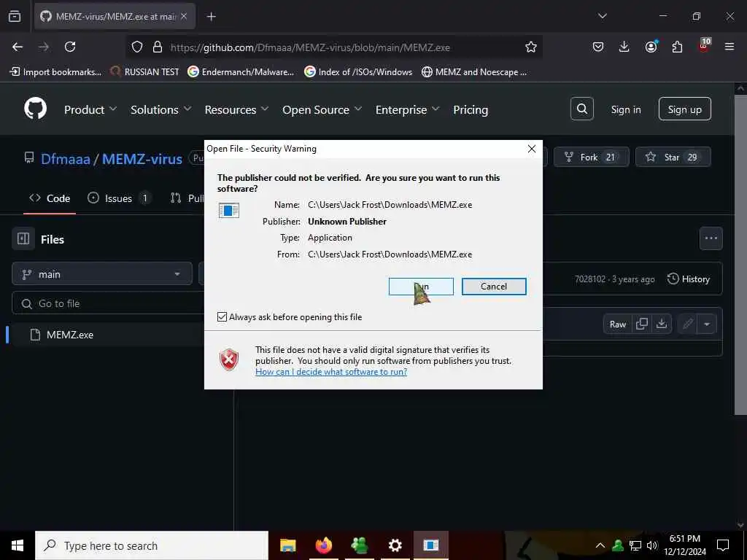747x560 pixels.
Task: Open the Firefox downloads panel
Action: pyautogui.click(x=624, y=47)
